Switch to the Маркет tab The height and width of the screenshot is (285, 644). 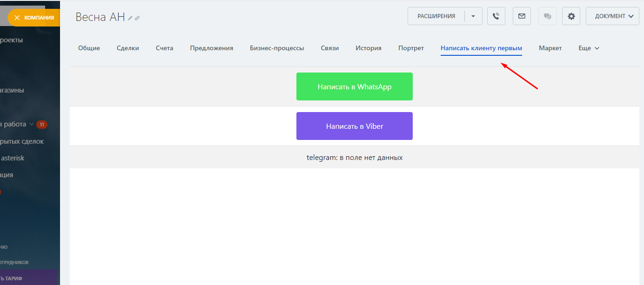(550, 48)
